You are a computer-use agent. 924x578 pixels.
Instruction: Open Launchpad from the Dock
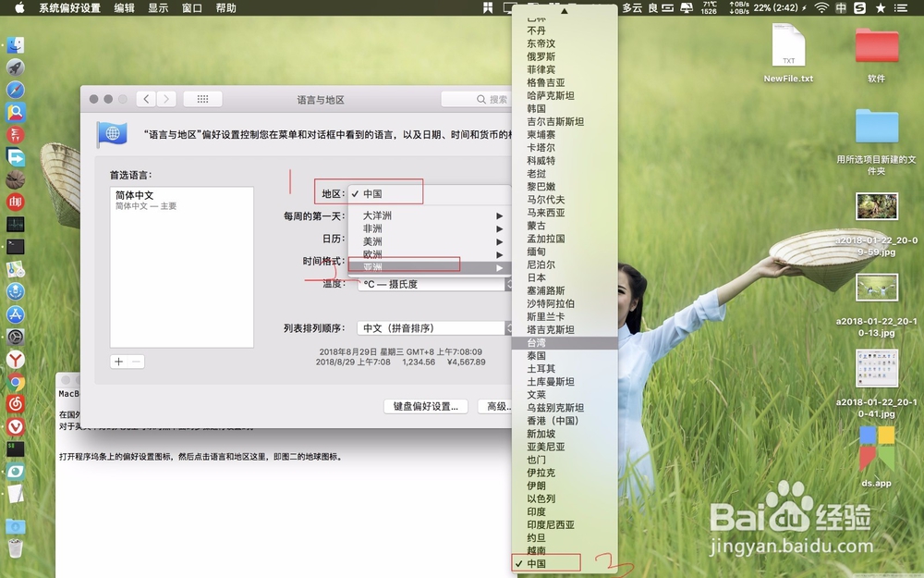pos(15,65)
